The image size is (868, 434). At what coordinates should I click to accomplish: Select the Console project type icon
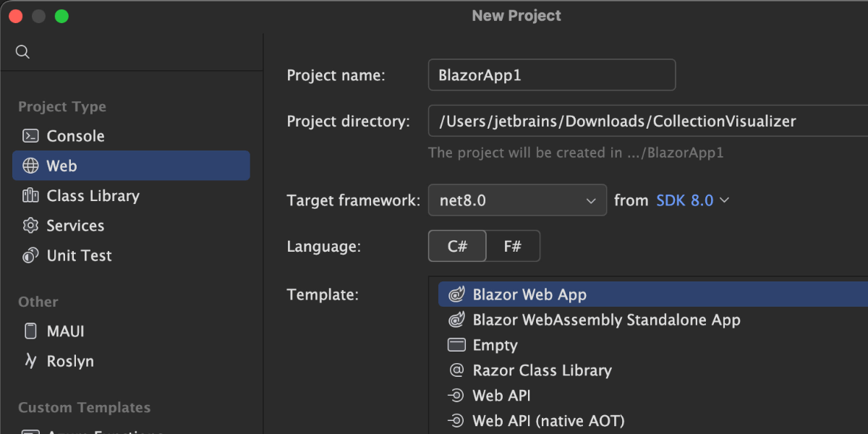(x=30, y=136)
